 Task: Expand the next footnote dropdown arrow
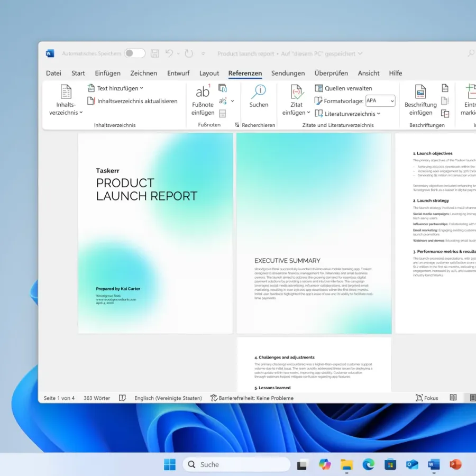tap(233, 101)
